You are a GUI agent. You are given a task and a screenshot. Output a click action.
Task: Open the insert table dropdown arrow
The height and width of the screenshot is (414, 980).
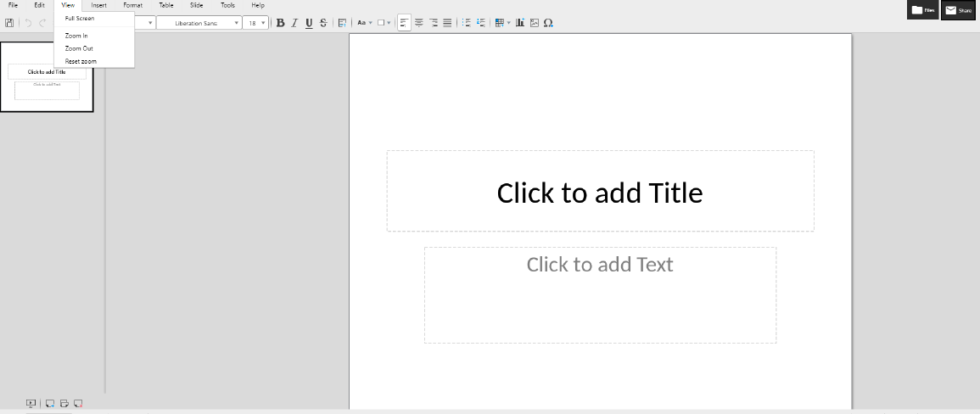pyautogui.click(x=508, y=23)
